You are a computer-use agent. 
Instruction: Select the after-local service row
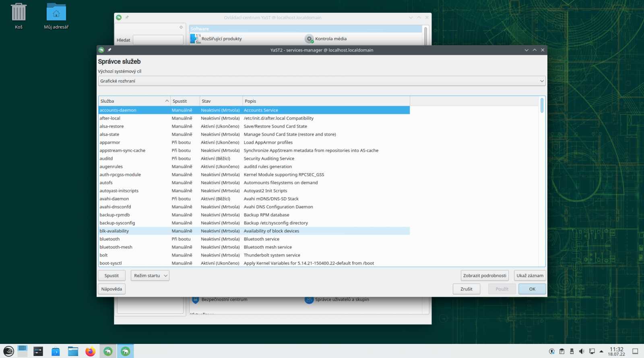[254, 118]
